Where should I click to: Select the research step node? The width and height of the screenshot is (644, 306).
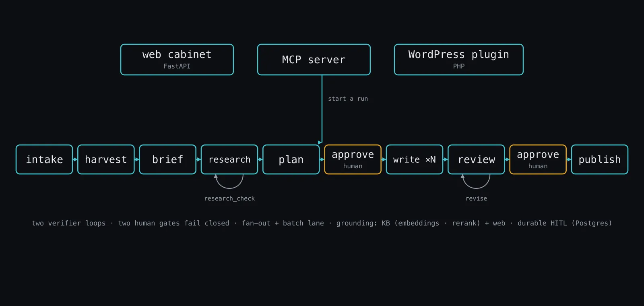(229, 159)
